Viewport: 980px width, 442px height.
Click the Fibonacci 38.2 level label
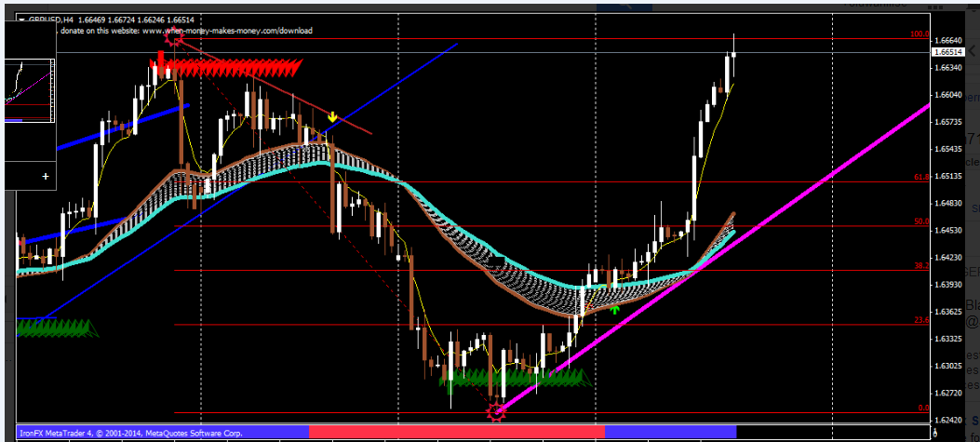point(921,266)
